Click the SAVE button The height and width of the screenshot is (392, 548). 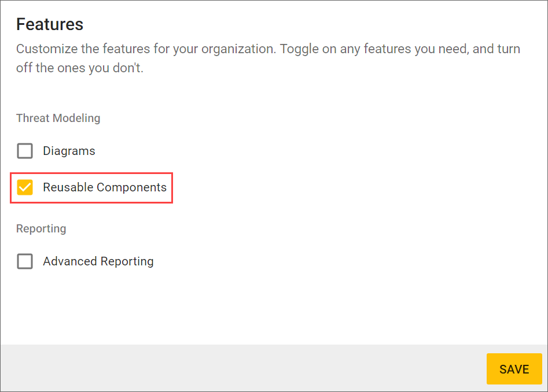[514, 369]
